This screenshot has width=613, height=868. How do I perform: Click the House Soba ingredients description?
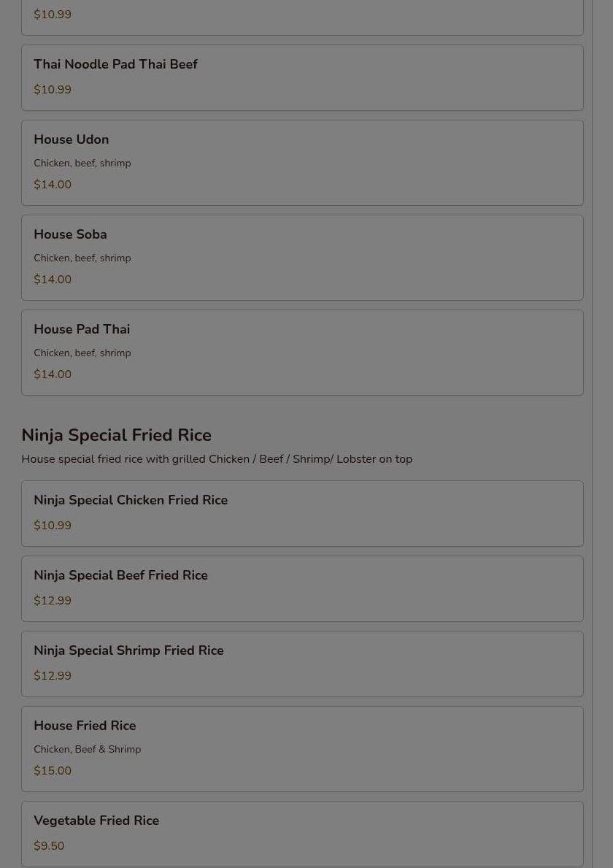click(x=82, y=258)
